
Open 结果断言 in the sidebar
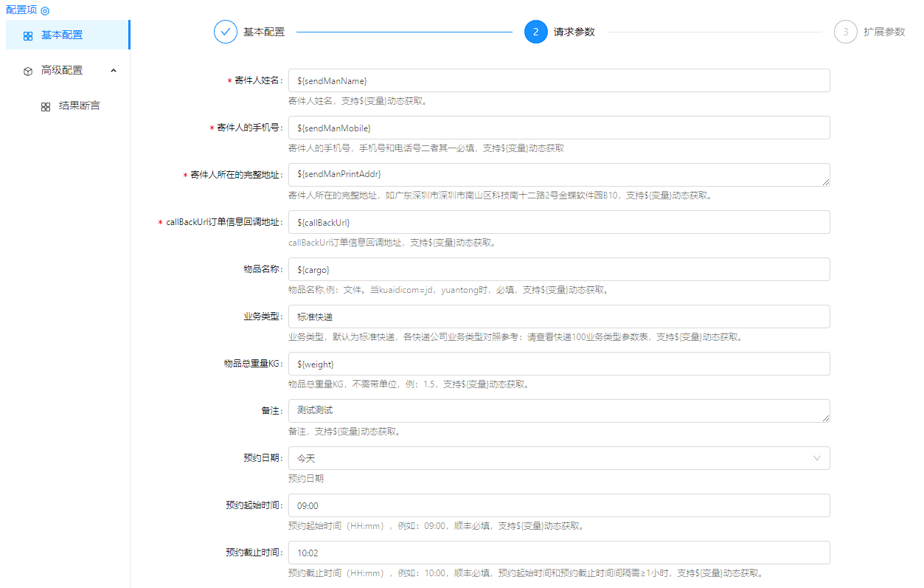79,106
